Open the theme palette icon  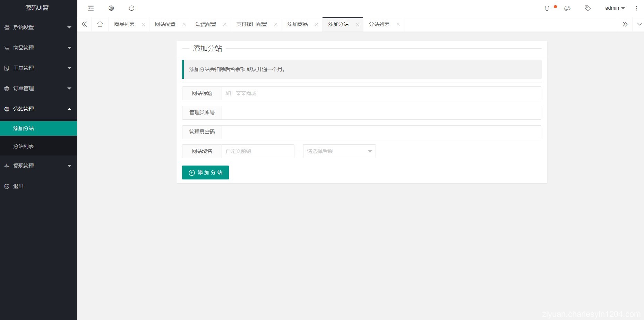(567, 8)
